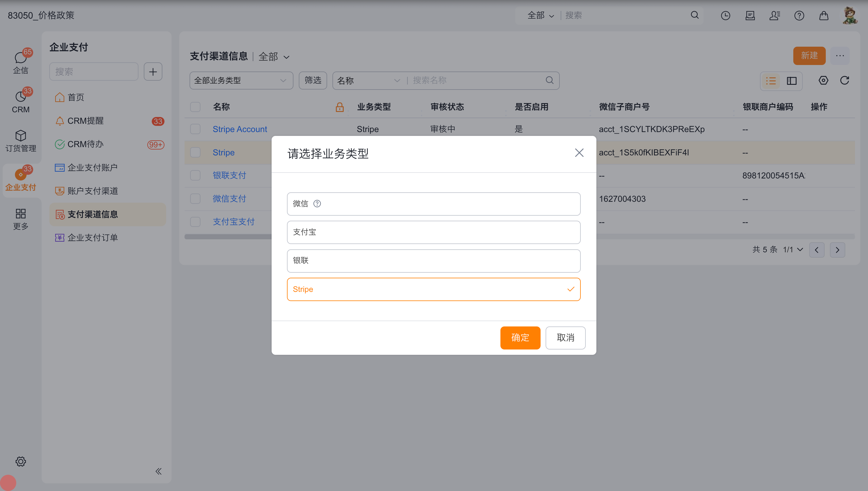
Task: Select 账户支付渠道 menu item
Action: point(92,191)
